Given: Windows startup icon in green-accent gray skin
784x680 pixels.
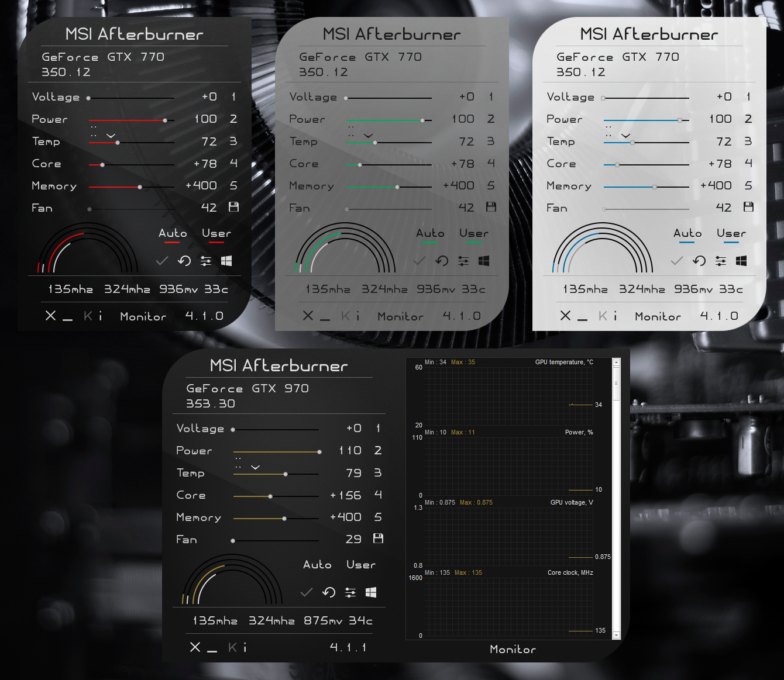Looking at the screenshot, I should [484, 261].
